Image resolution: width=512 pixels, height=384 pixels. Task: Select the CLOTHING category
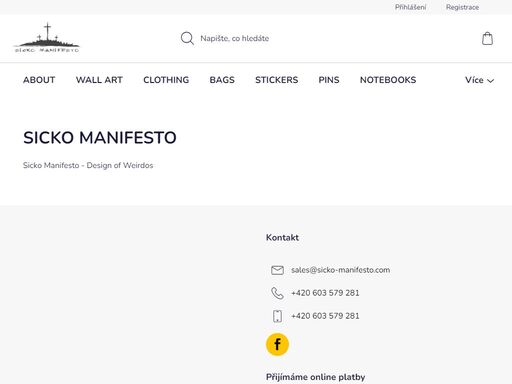point(166,80)
